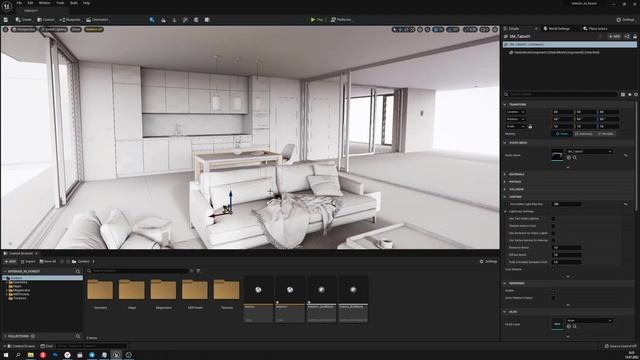This screenshot has width=640, height=360.
Task: Open the Cinematics dropdown
Action: tap(97, 20)
